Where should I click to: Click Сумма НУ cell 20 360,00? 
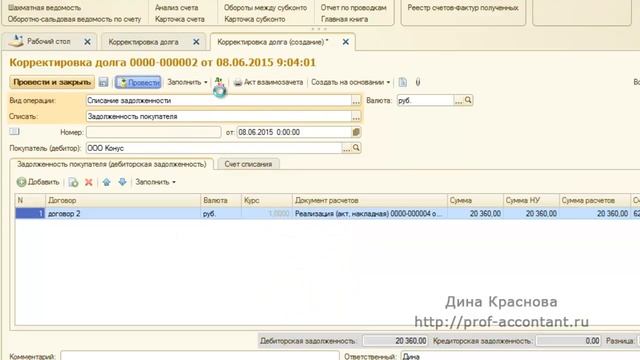pyautogui.click(x=531, y=213)
